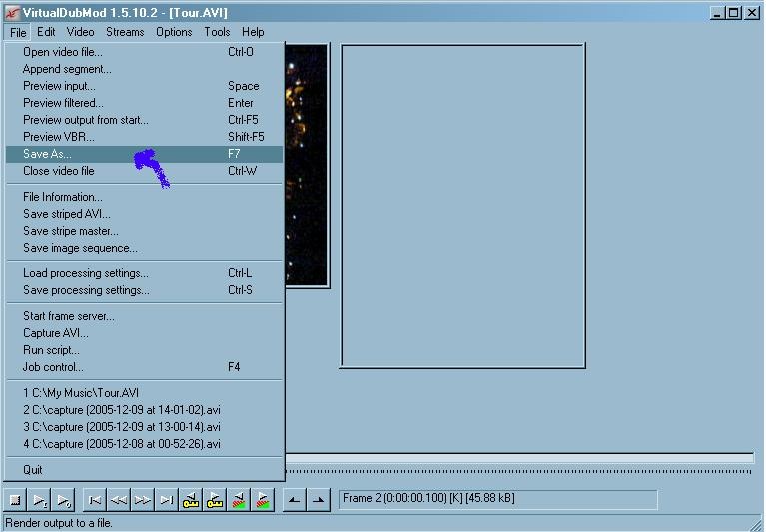Minimize the VirtualDubMod window

[717, 13]
